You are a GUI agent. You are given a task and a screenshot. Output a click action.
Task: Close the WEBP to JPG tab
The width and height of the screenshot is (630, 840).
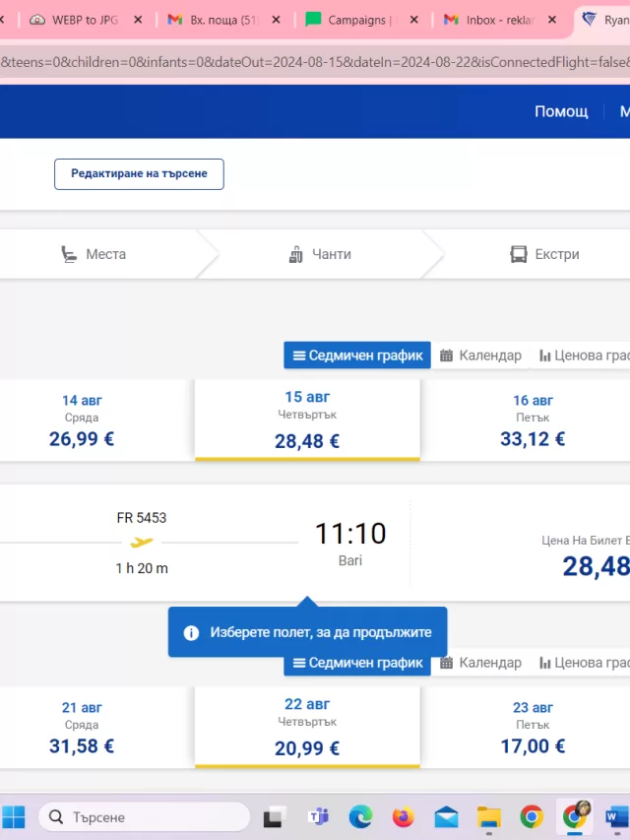[x=138, y=20]
